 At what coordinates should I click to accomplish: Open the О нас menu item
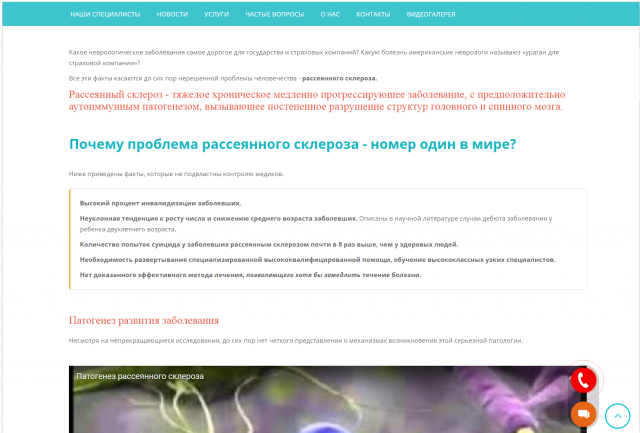pyautogui.click(x=330, y=14)
